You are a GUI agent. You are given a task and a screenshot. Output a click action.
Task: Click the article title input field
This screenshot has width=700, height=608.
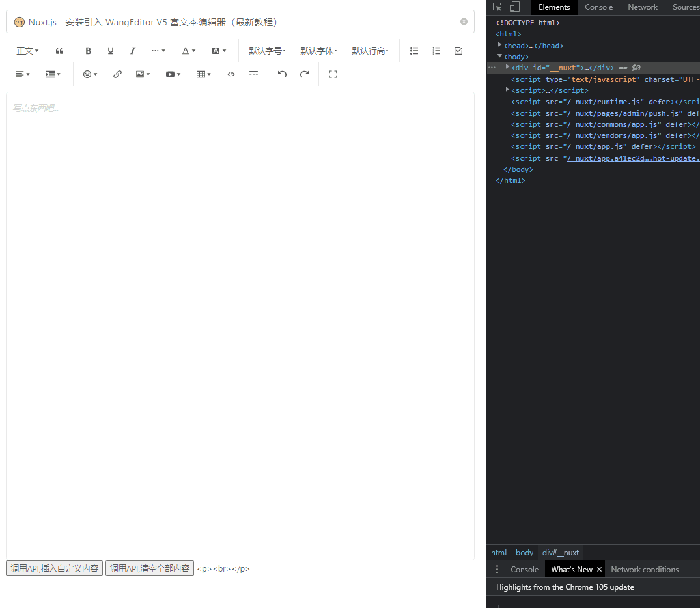[x=240, y=22]
